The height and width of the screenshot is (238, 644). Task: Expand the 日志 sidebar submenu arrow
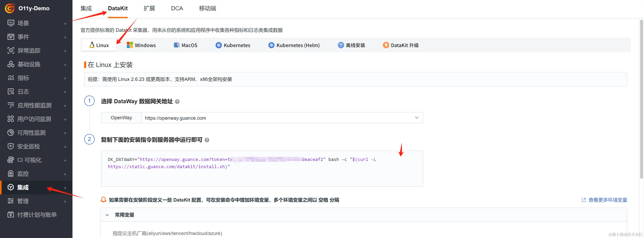(65, 92)
